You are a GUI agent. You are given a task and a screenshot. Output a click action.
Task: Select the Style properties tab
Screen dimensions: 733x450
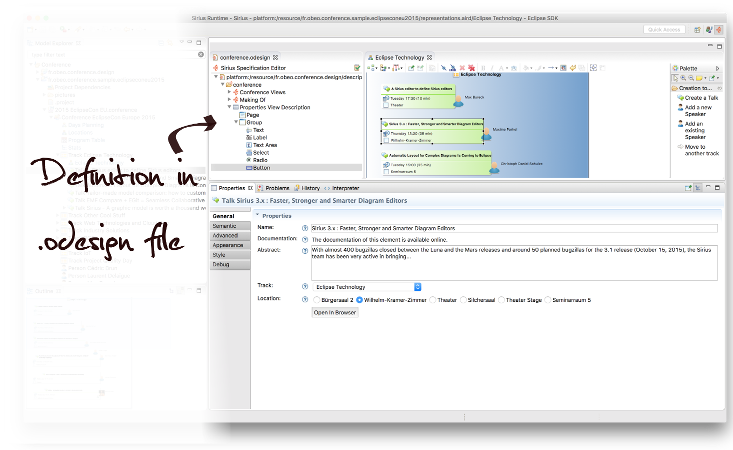(230, 255)
